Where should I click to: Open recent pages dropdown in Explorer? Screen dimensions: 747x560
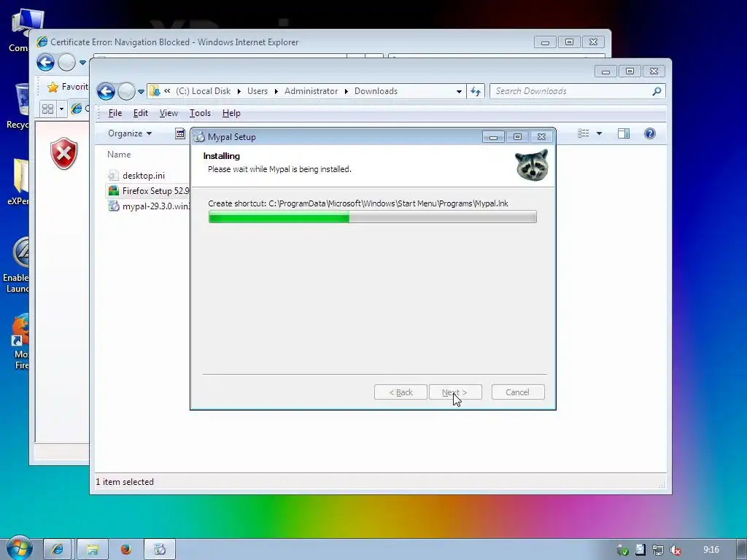[141, 91]
